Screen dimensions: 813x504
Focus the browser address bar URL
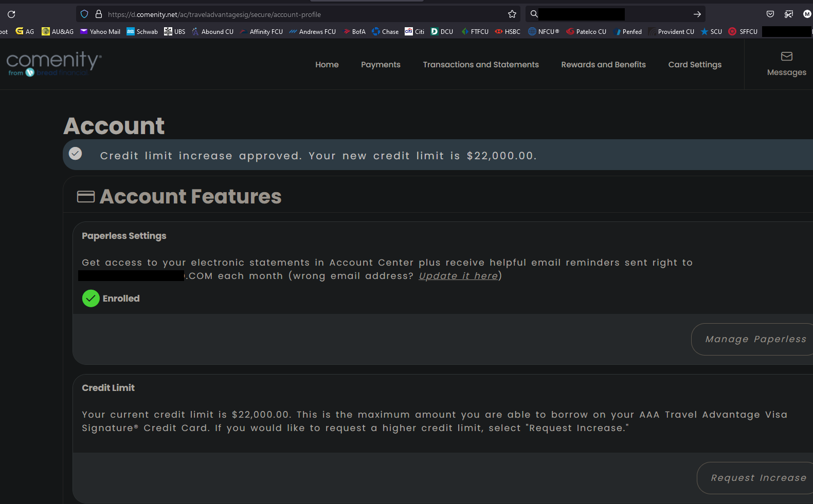coord(214,14)
